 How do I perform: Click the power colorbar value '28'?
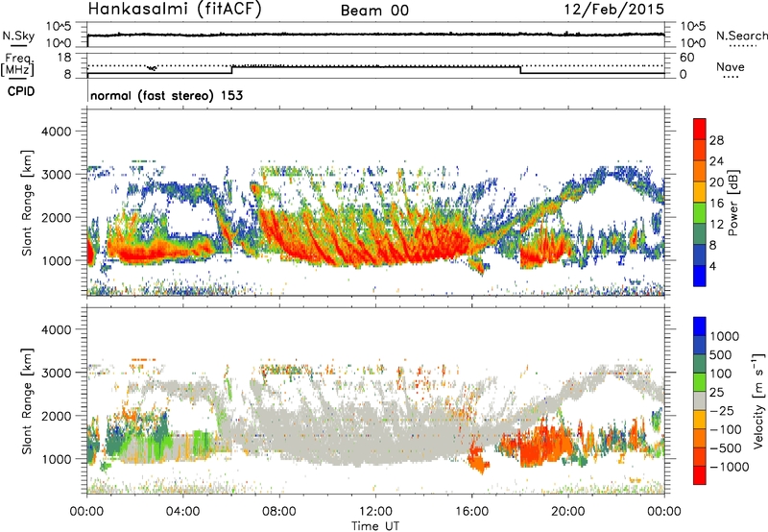click(x=716, y=140)
